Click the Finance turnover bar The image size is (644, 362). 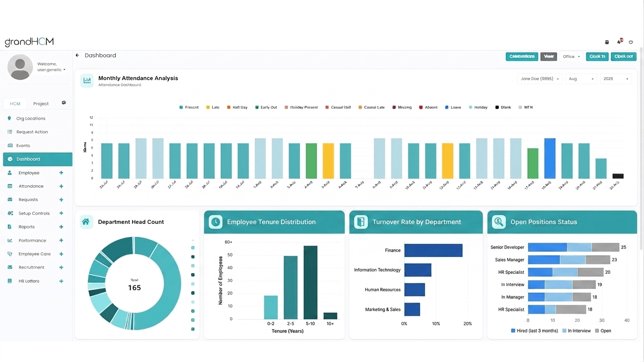click(x=433, y=250)
